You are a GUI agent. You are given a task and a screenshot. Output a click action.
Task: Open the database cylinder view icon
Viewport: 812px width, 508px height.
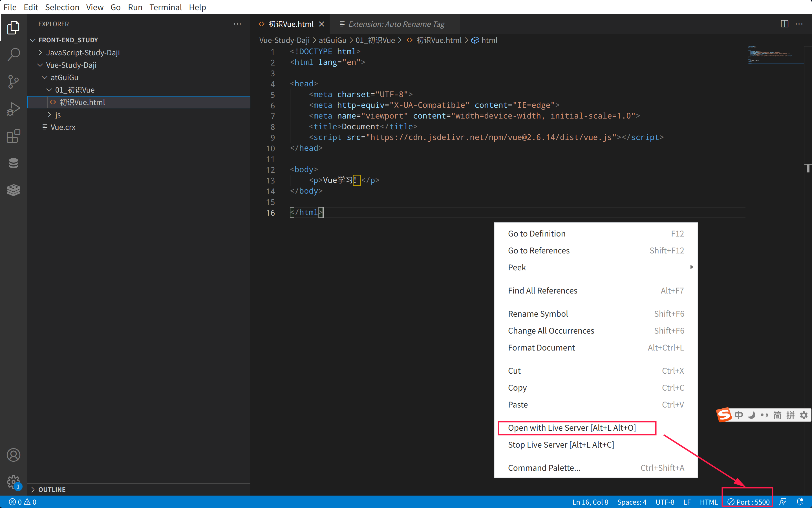pos(14,163)
